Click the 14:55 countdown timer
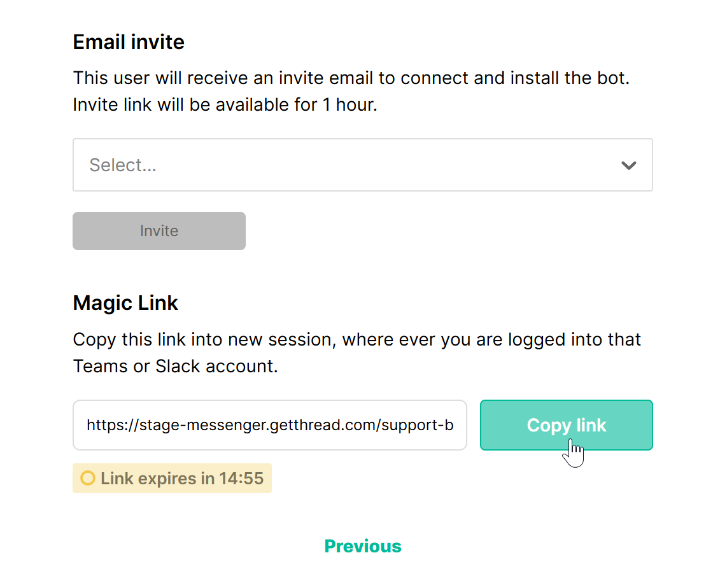Screen dimensions: 727x588 (x=241, y=479)
